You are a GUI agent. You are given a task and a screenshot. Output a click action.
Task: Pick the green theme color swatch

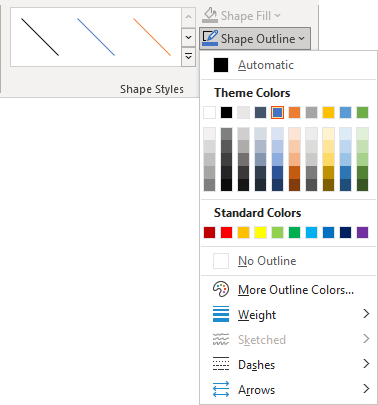coord(362,113)
